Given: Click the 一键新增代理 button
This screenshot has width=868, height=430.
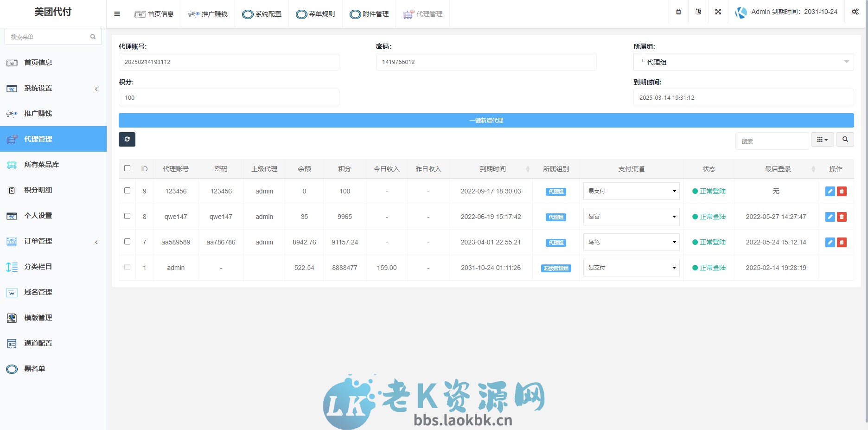Looking at the screenshot, I should tap(486, 120).
